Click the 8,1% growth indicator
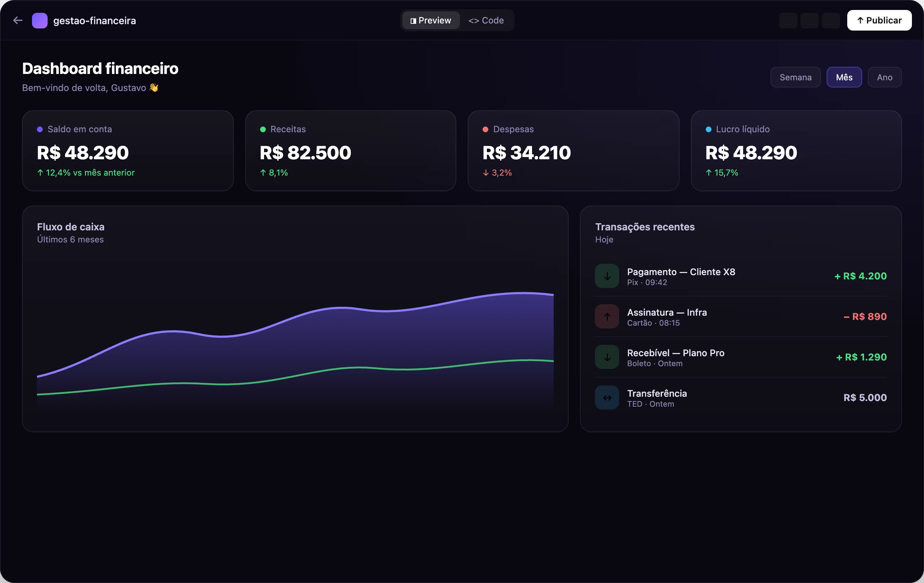The image size is (924, 583). 274,173
